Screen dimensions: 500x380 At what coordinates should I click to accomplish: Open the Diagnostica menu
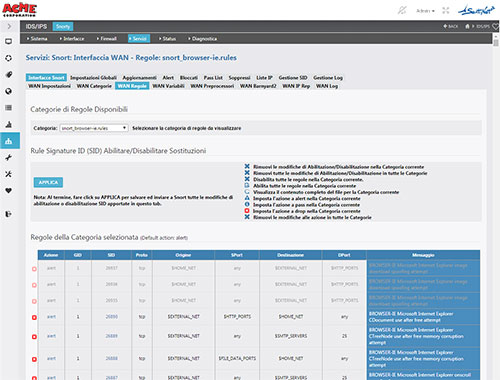pyautogui.click(x=203, y=39)
